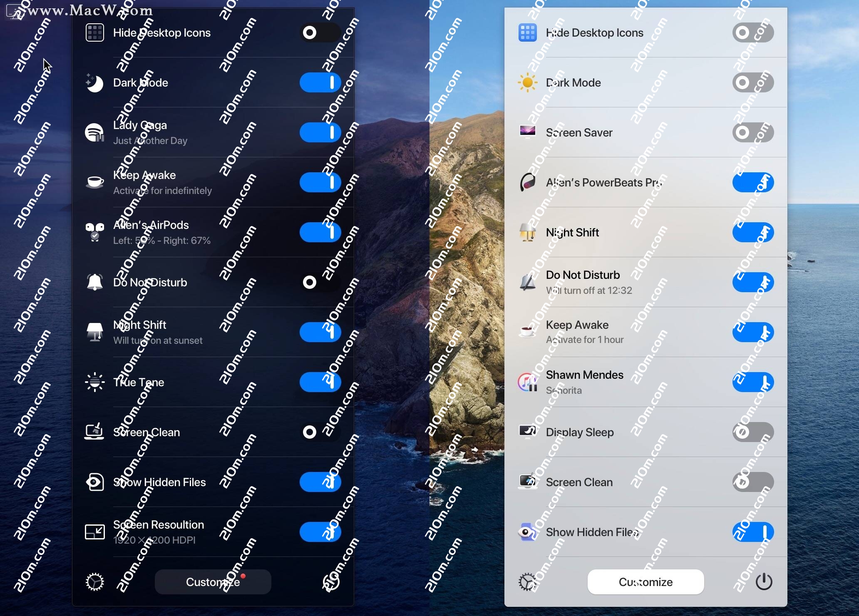Turn off True Tone switch

[x=320, y=382]
